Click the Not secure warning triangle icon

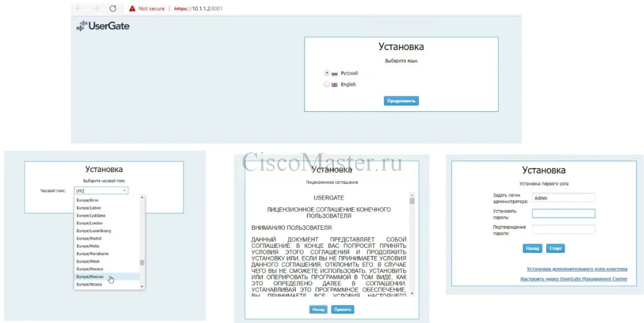pyautogui.click(x=132, y=9)
